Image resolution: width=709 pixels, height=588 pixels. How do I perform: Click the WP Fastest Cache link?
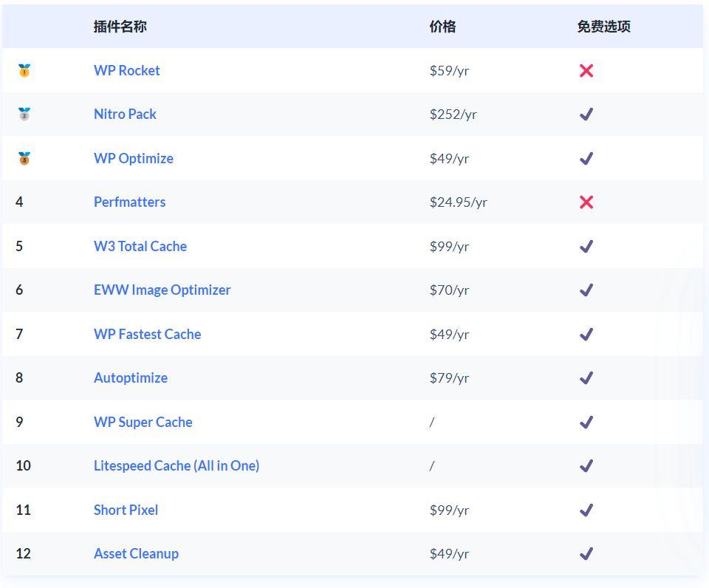pyautogui.click(x=148, y=334)
